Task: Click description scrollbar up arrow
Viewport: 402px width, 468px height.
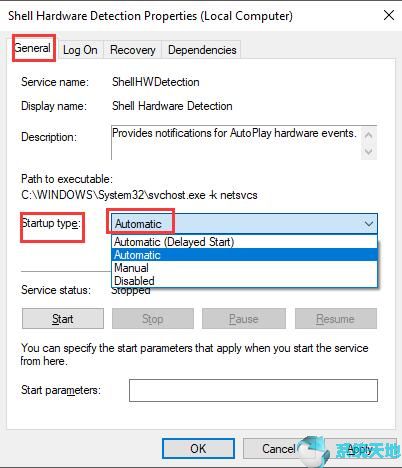Action: pos(369,135)
